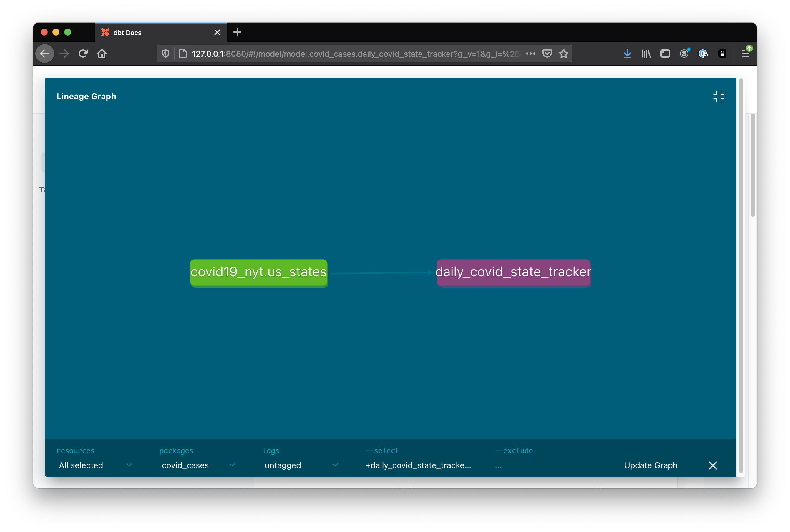This screenshot has width=790, height=532.
Task: Click the browser reload icon
Action: point(83,54)
